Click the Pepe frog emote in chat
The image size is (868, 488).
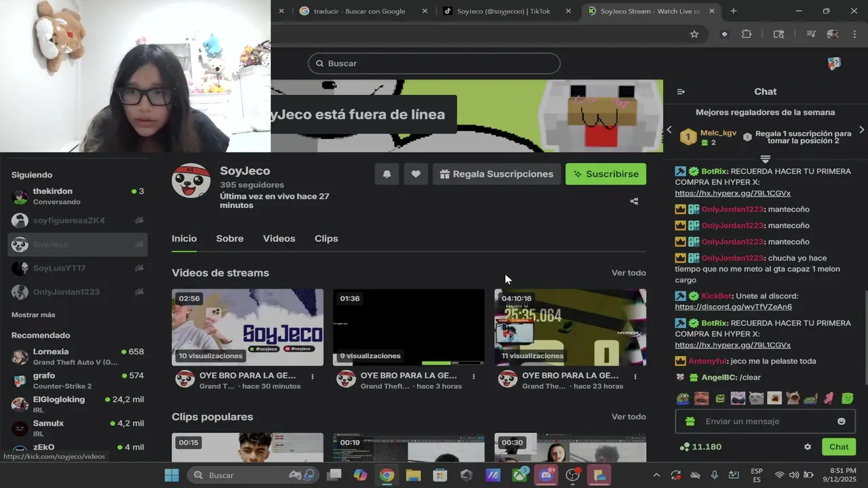pyautogui.click(x=683, y=399)
